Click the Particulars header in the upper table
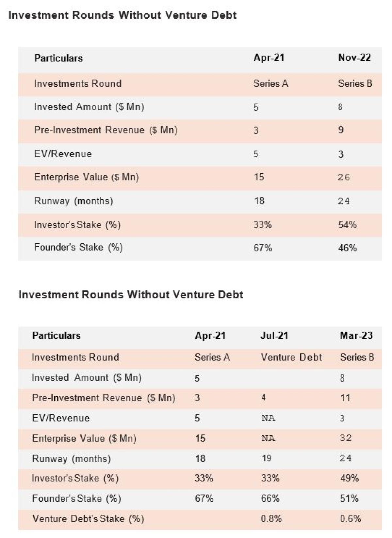Viewport: 392px width, 538px height. 58,58
